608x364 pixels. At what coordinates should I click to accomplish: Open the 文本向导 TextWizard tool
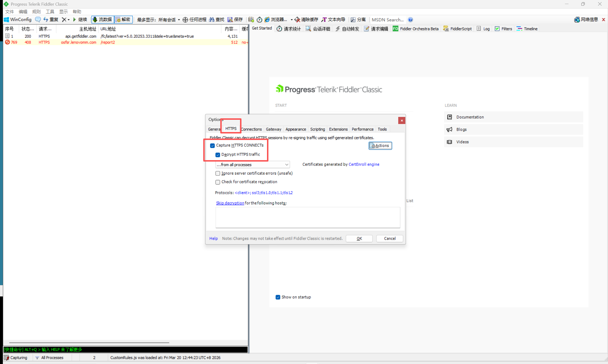click(x=333, y=20)
